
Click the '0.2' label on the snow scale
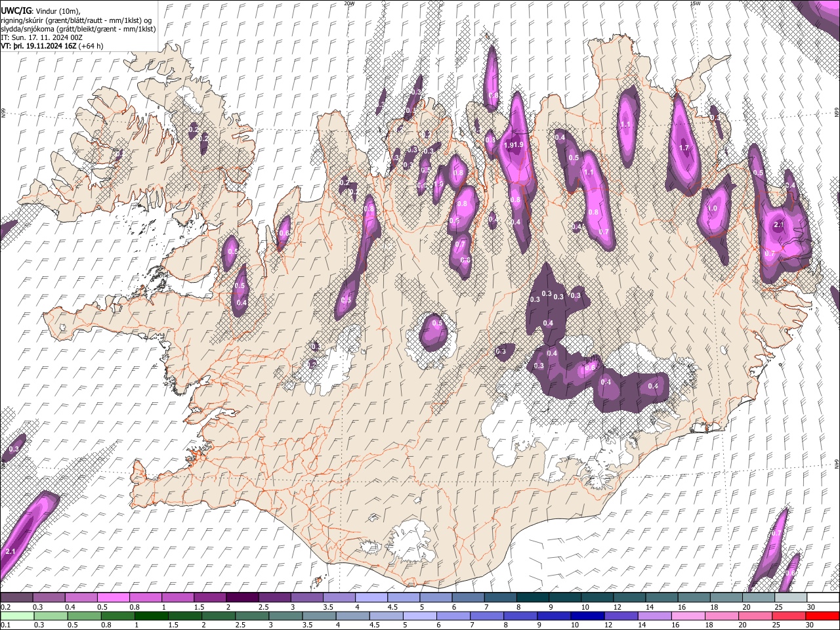coord(6,607)
